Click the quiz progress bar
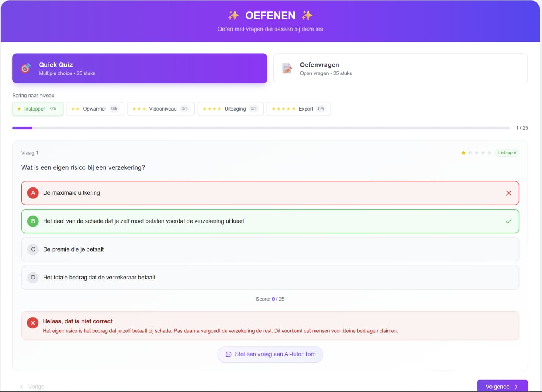 tap(261, 128)
